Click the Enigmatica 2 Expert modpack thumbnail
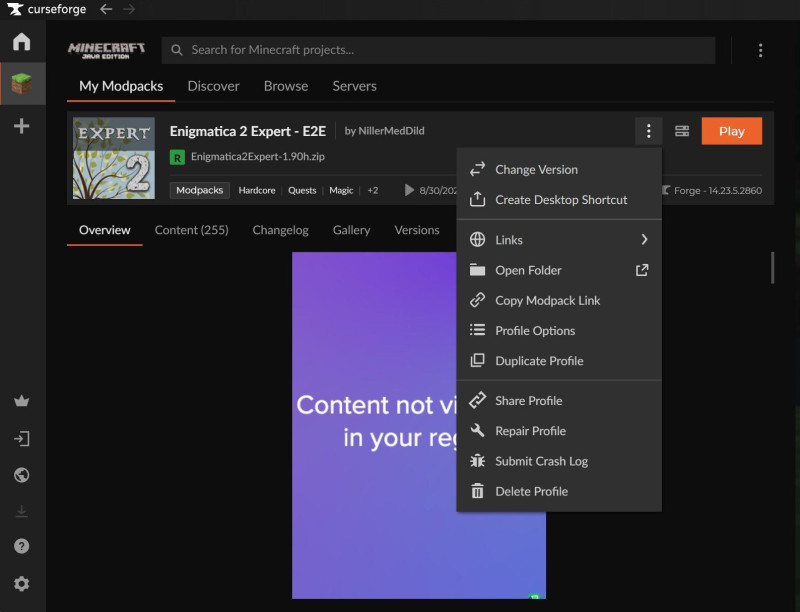 (x=114, y=158)
